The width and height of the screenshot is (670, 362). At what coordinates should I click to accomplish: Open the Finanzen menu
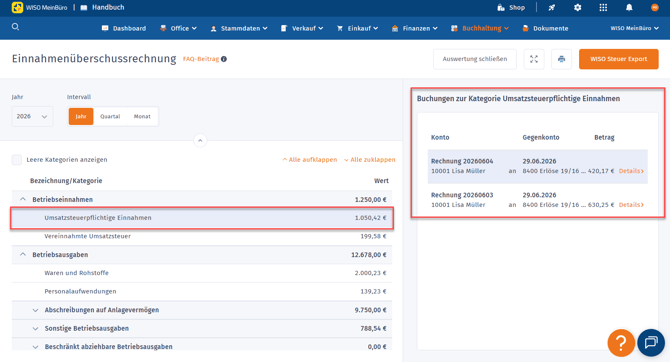point(414,28)
